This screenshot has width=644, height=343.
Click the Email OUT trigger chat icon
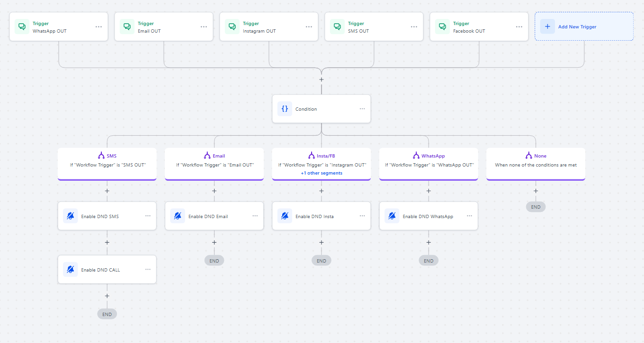tap(127, 27)
